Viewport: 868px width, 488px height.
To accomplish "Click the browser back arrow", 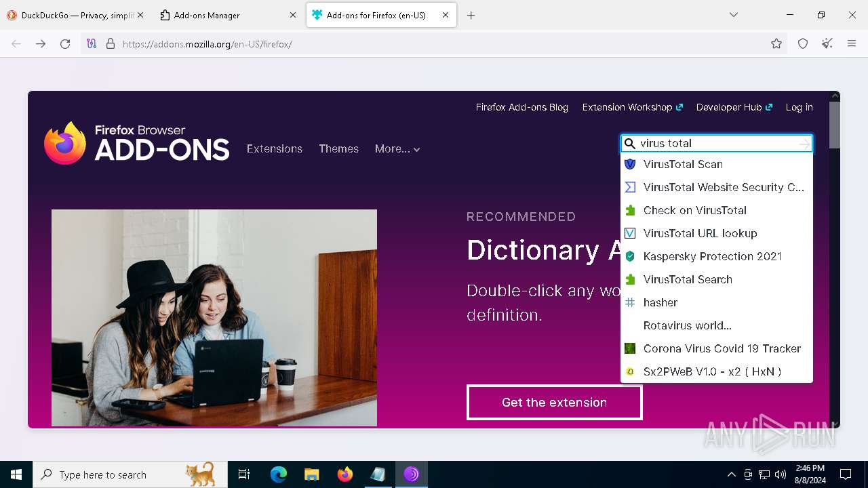I will click(x=16, y=44).
